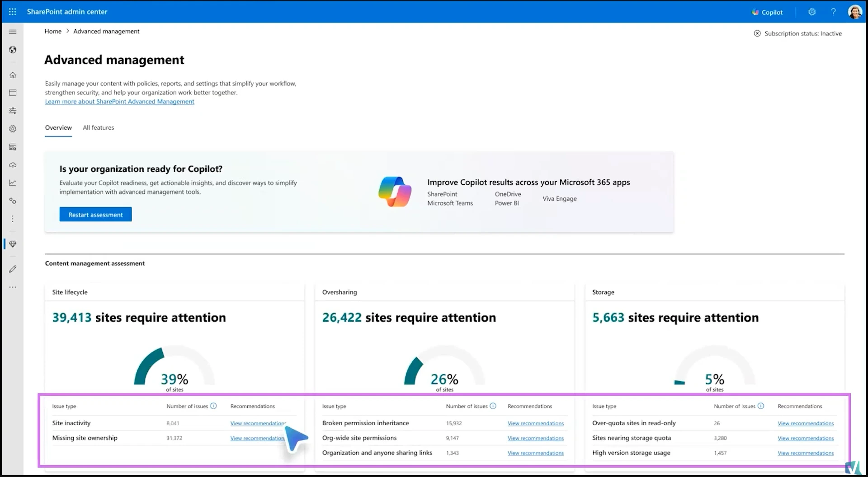View recommendations for Sites nearing storage quota
This screenshot has width=868, height=477.
tap(806, 438)
